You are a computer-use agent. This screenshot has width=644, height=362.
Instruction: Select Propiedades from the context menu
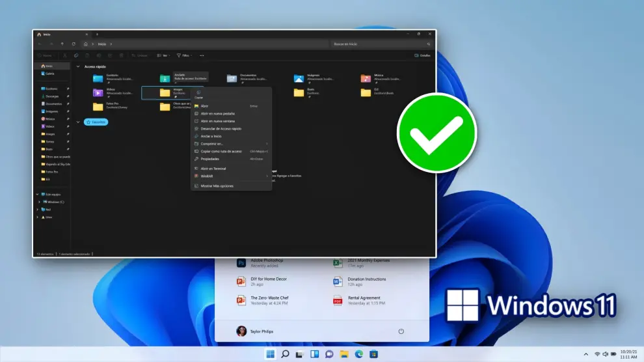pos(209,159)
